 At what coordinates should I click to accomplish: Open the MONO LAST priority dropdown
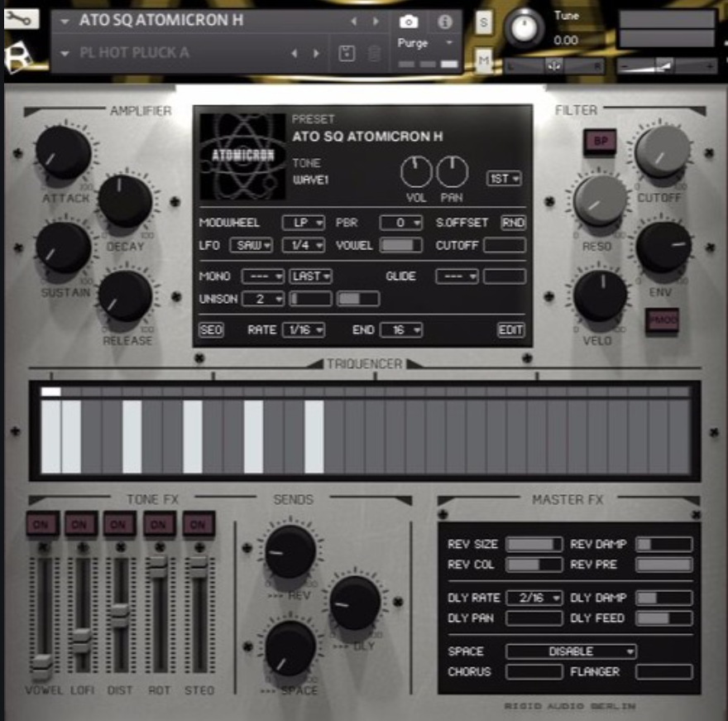pyautogui.click(x=310, y=276)
